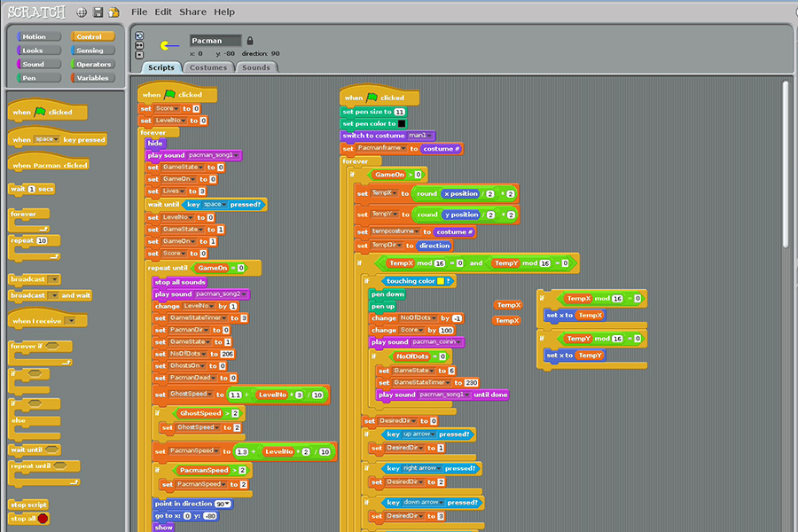Toggle the sprite drag lock icon
Viewport: 798px width, 532px height.
pos(250,40)
